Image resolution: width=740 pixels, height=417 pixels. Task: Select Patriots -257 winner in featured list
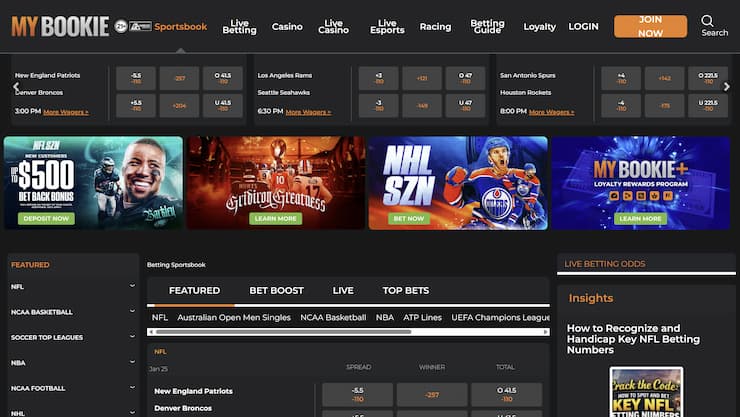point(432,395)
